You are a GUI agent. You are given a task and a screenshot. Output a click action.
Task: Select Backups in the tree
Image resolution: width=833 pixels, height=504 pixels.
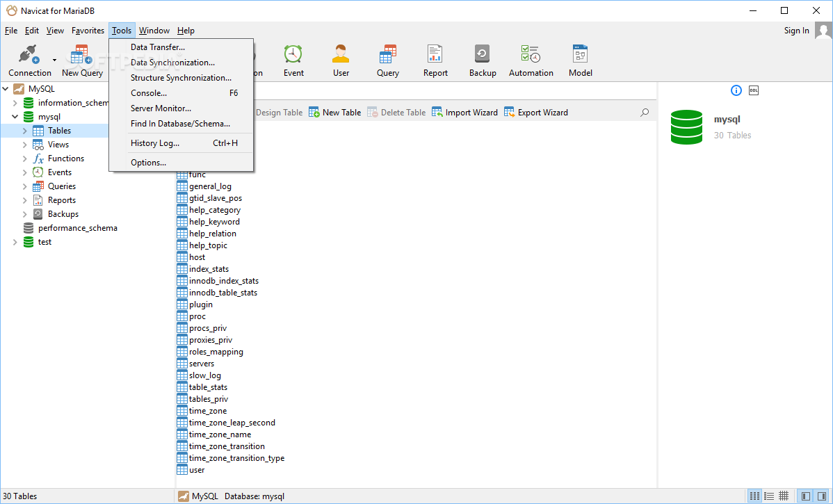coord(63,214)
